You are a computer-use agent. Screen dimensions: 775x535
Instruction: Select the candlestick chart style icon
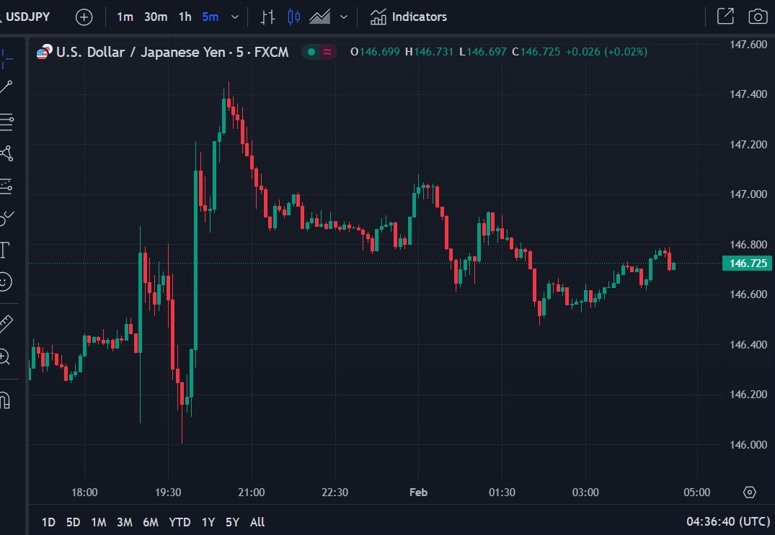pyautogui.click(x=294, y=17)
